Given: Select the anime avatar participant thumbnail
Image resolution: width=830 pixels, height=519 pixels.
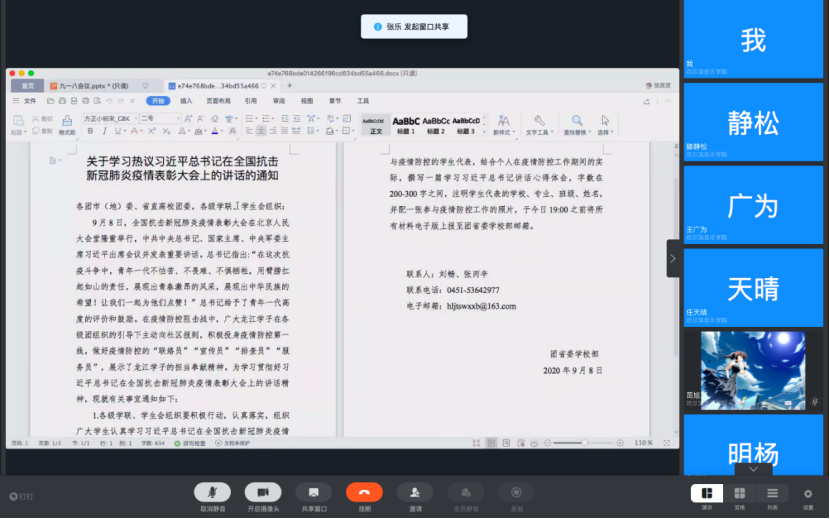Looking at the screenshot, I should (739, 370).
